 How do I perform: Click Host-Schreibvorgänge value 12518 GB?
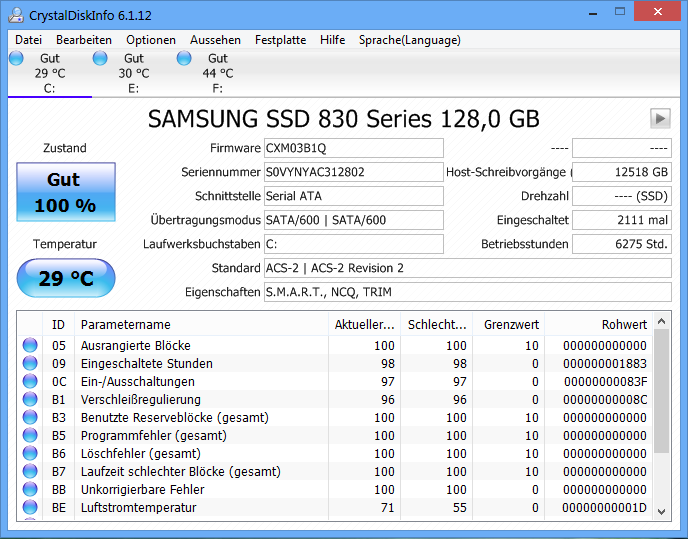[622, 172]
